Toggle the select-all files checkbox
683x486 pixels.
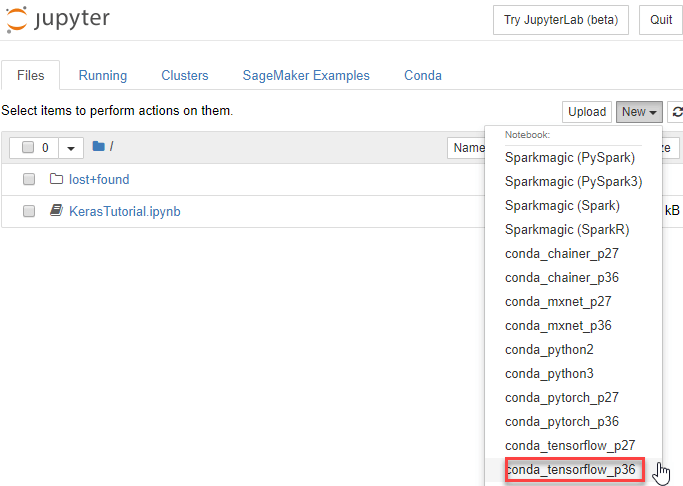click(28, 148)
